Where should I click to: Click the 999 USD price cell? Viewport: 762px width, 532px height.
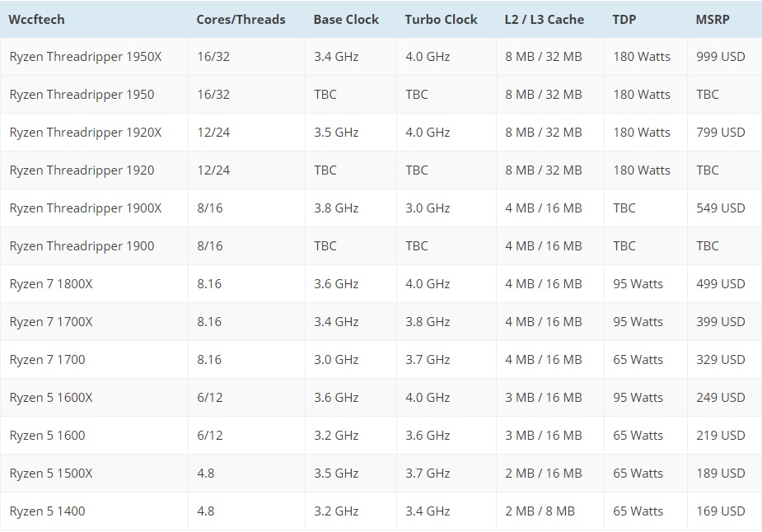pos(720,57)
